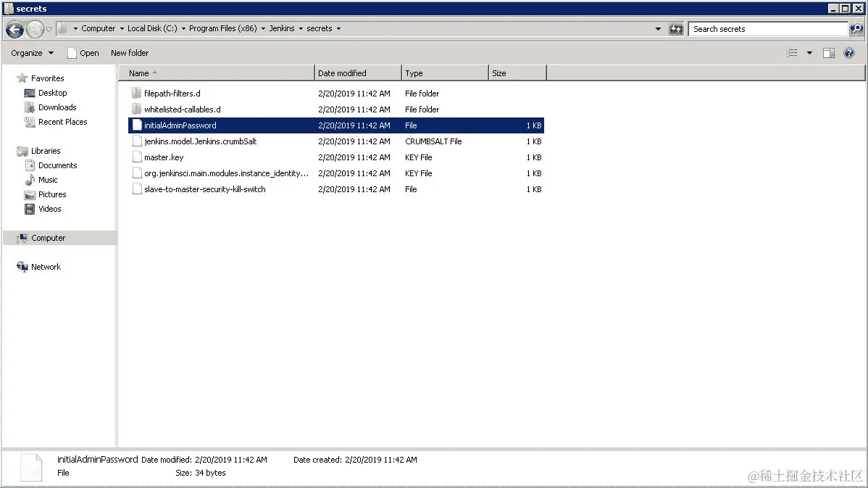Viewport: 868px width, 488px height.
Task: Expand the arrow after Local Disk (C:)
Action: coord(183,29)
